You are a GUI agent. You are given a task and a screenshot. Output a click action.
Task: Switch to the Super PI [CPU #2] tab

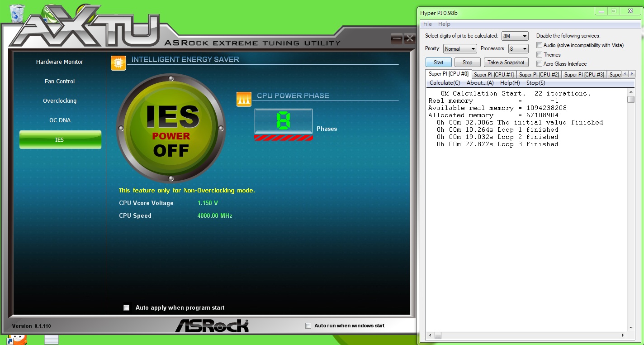coord(539,75)
